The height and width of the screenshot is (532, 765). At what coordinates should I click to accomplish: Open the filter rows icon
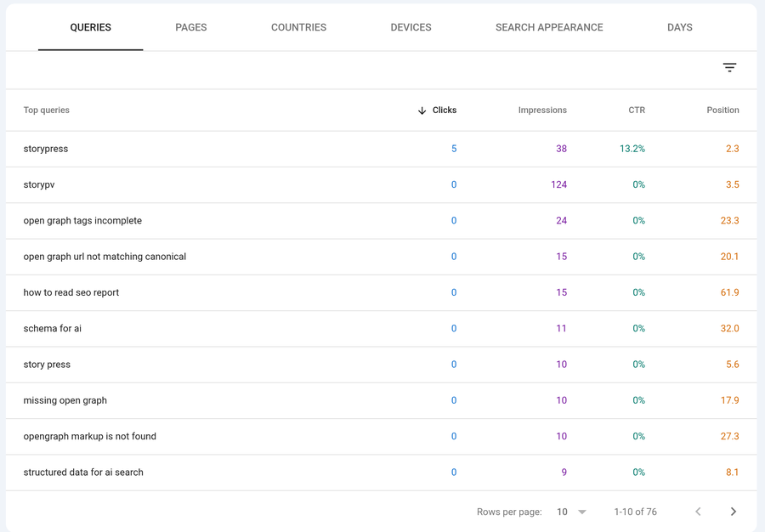[x=729, y=68]
